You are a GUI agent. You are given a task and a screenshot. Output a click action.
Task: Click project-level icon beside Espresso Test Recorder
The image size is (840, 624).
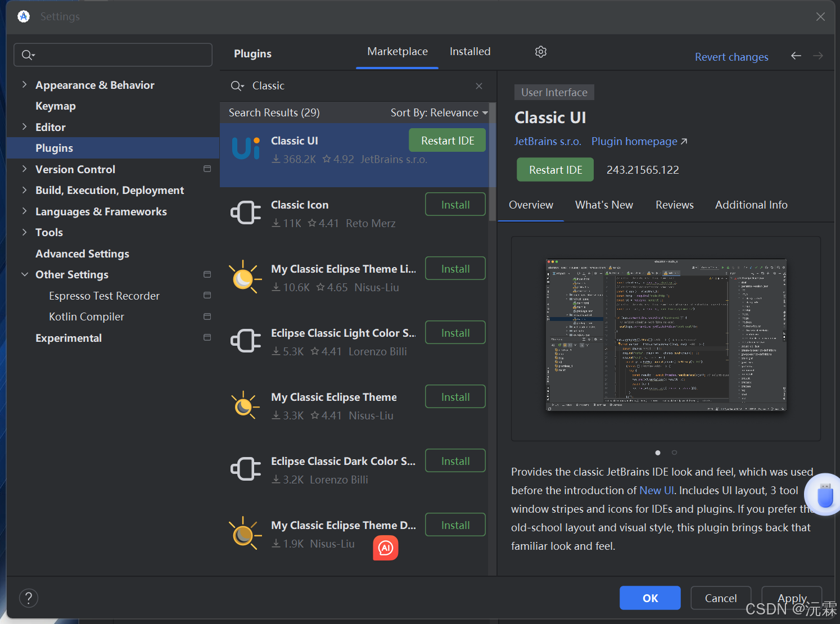[207, 295]
